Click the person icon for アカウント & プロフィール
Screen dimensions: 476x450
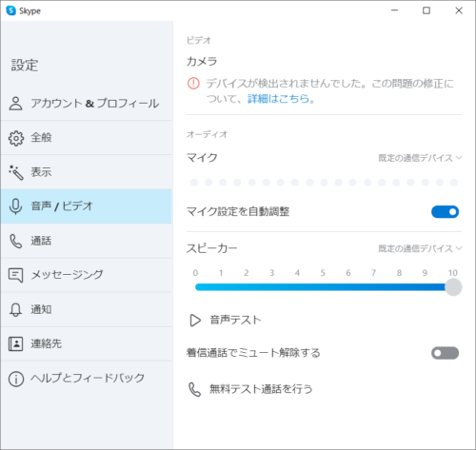(15, 104)
